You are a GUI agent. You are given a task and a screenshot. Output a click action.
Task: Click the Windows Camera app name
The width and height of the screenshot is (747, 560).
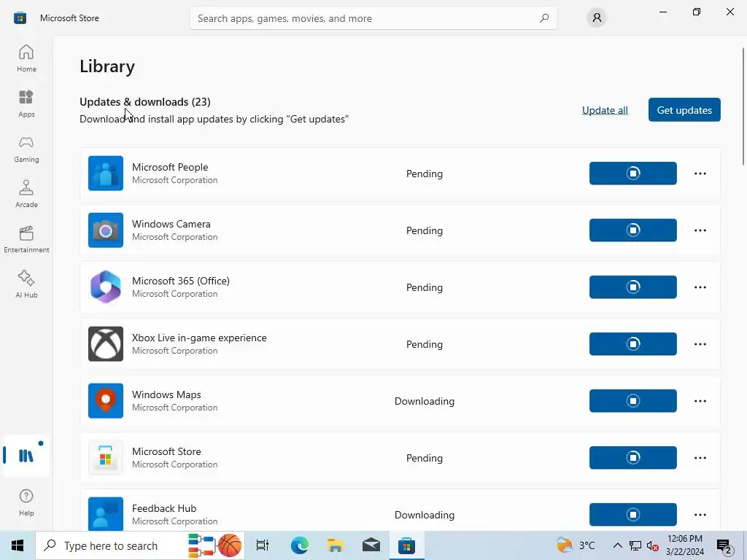tap(171, 224)
